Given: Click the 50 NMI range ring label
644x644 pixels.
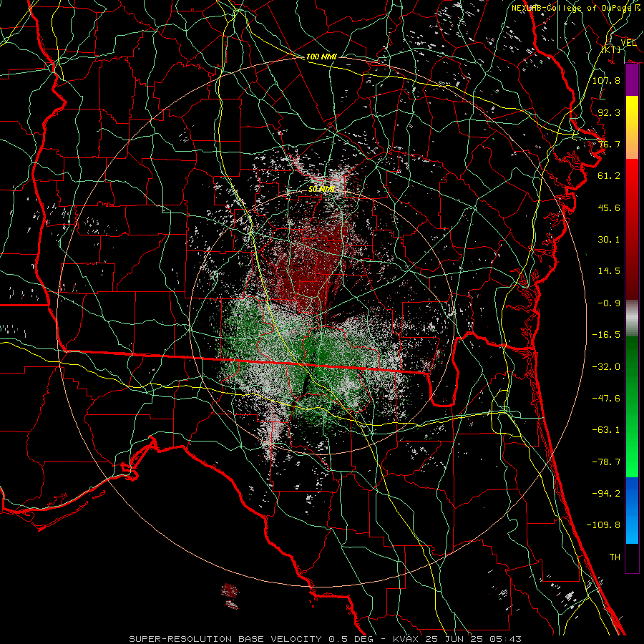Looking at the screenshot, I should point(321,189).
